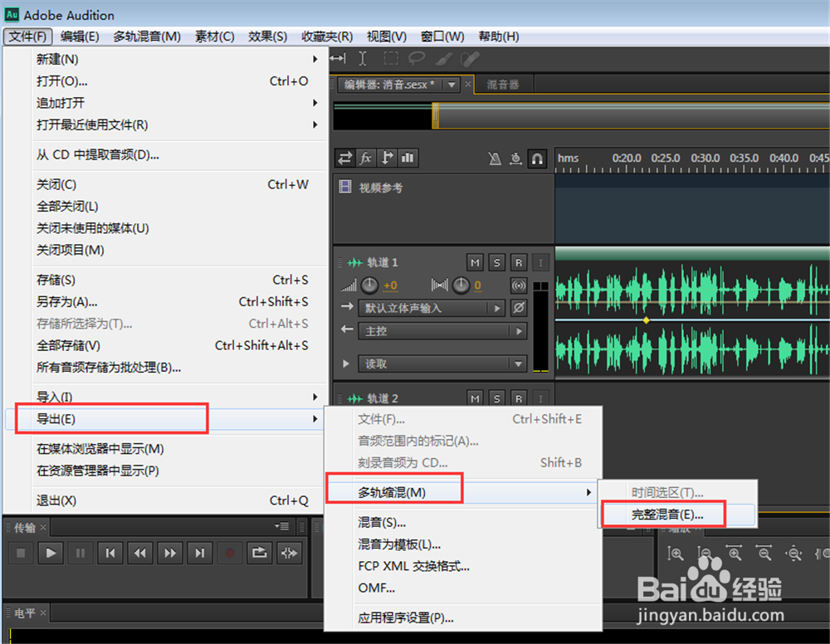Mute track 轨道 2
Image resolution: width=830 pixels, height=644 pixels.
pyautogui.click(x=475, y=398)
